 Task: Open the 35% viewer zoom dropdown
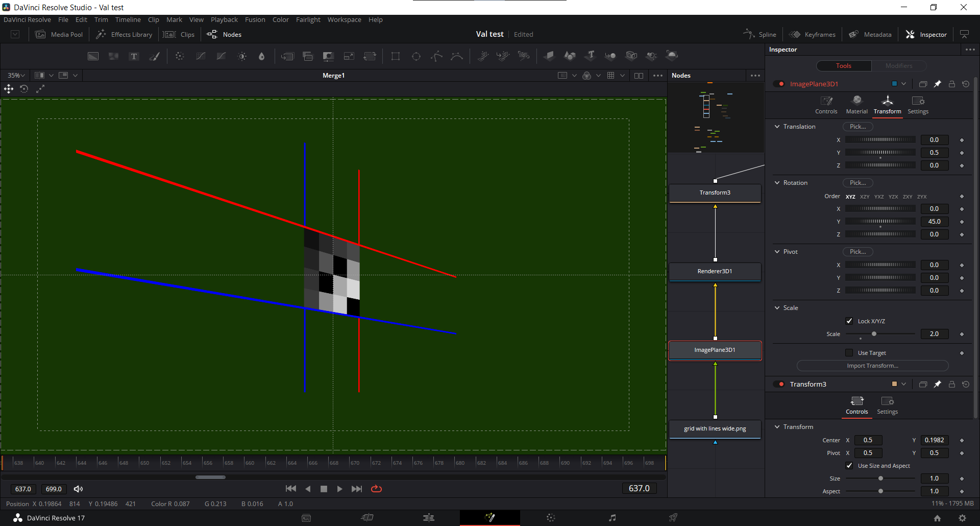tap(16, 76)
